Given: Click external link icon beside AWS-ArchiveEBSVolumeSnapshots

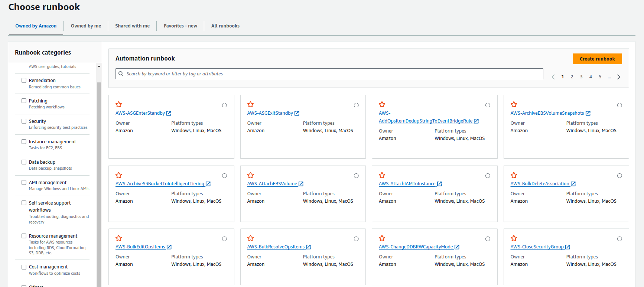Looking at the screenshot, I should (588, 113).
